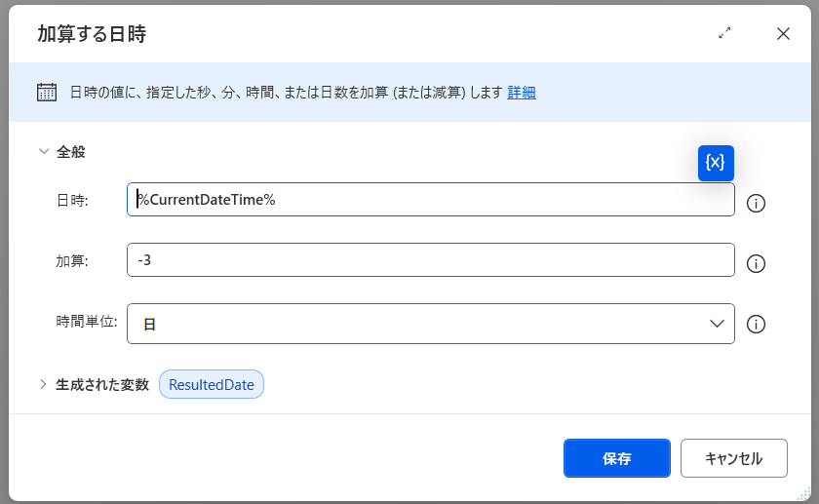The image size is (819, 504).
Task: Click the 全般 section heading text
Action: [x=71, y=151]
